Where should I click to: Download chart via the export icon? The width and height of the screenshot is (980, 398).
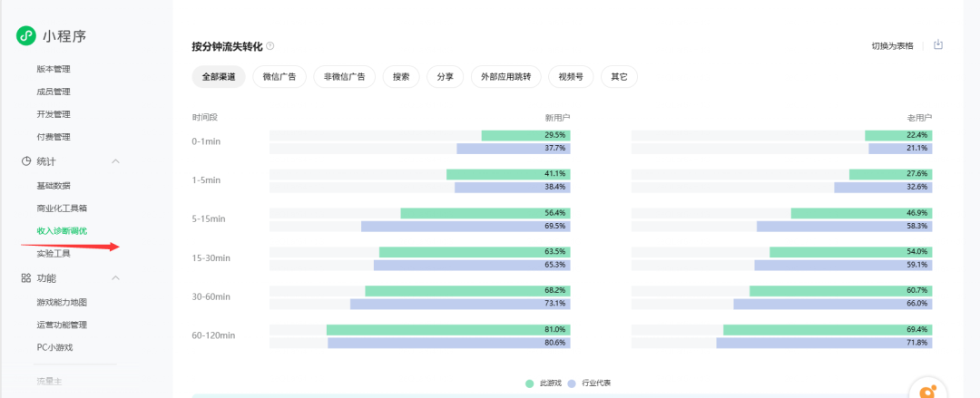tap(937, 45)
